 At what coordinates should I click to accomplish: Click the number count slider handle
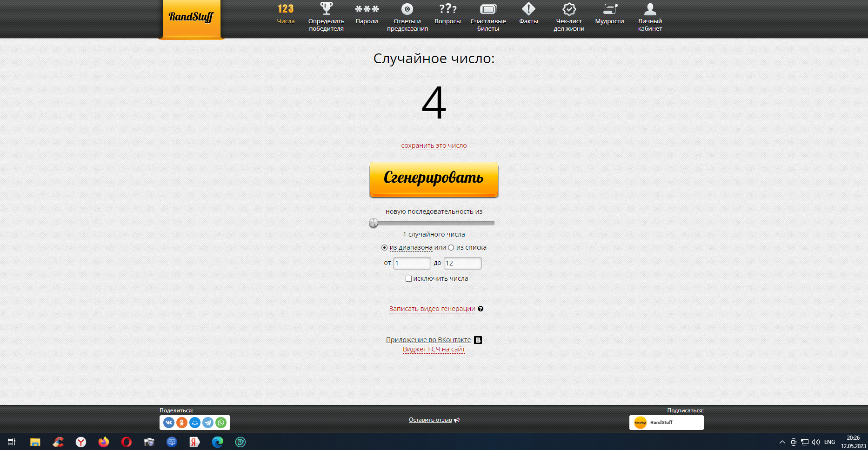[x=374, y=223]
